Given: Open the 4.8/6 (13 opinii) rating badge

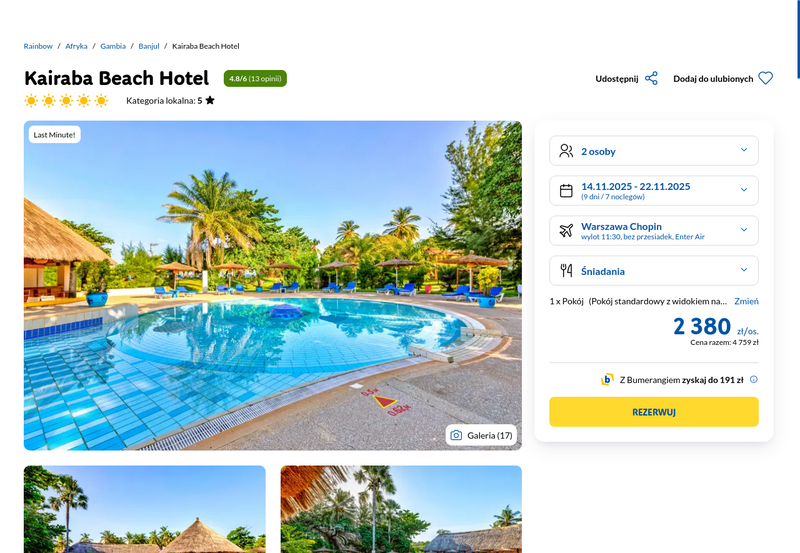Looking at the screenshot, I should 255,79.
